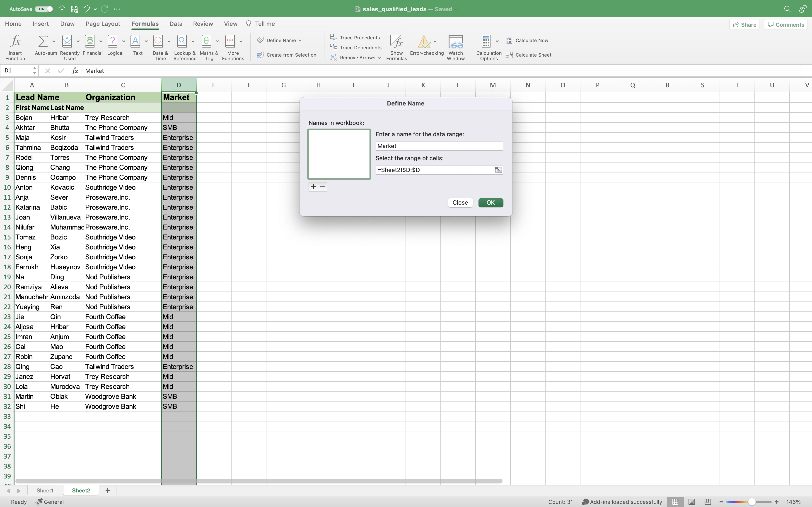This screenshot has height=507, width=812.
Task: Open the Sheet1 tab
Action: tap(45, 490)
